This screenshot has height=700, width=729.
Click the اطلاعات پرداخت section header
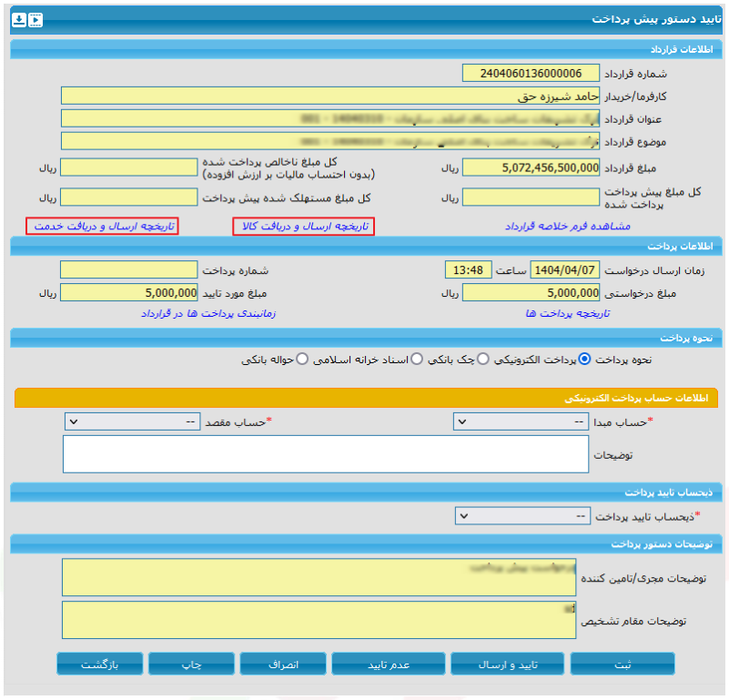pyautogui.click(x=367, y=246)
